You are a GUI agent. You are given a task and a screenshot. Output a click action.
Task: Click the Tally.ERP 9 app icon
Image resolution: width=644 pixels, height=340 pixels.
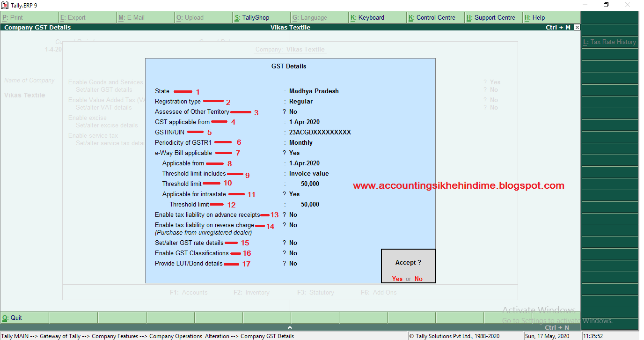point(5,5)
